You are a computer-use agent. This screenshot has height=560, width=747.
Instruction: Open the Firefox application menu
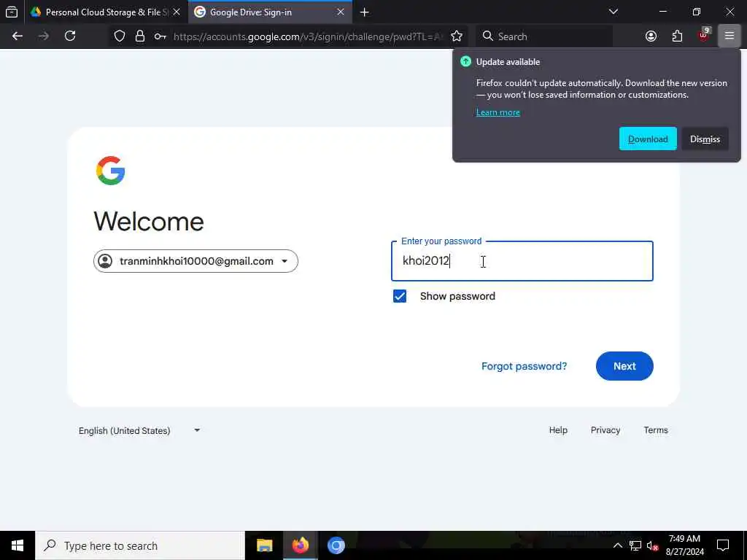click(729, 36)
